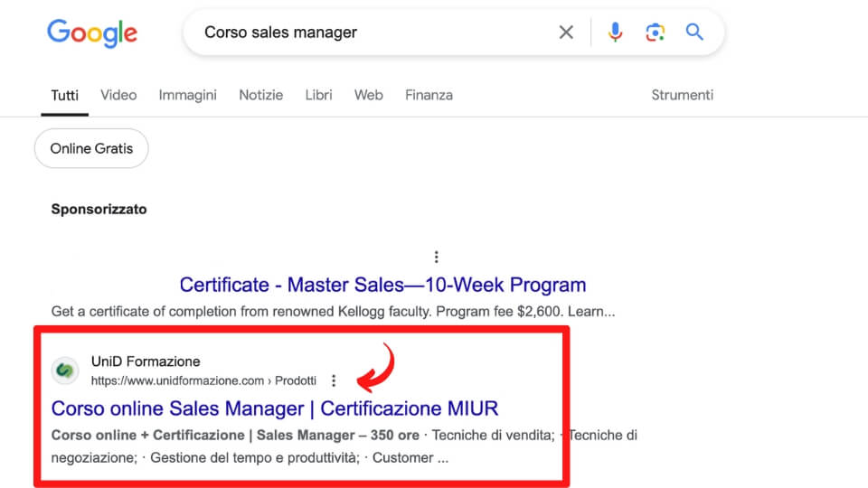868x488 pixels.
Task: Start voice search with microphone icon
Action: click(615, 33)
